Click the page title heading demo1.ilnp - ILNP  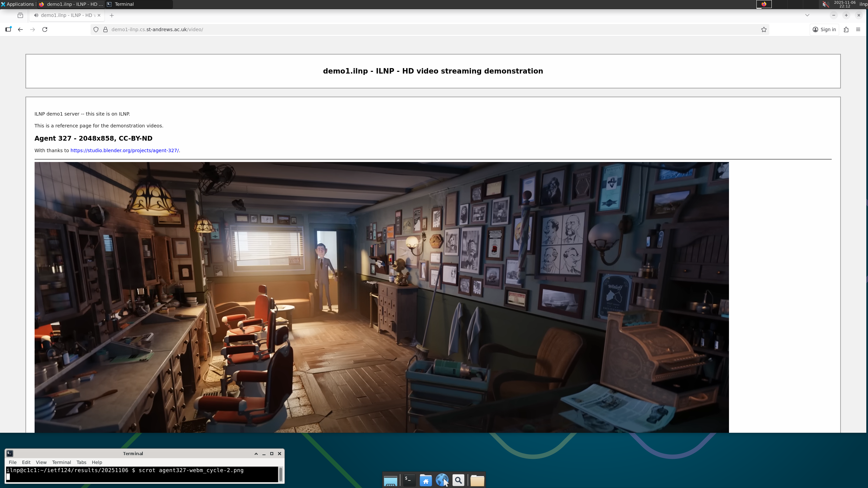(433, 71)
